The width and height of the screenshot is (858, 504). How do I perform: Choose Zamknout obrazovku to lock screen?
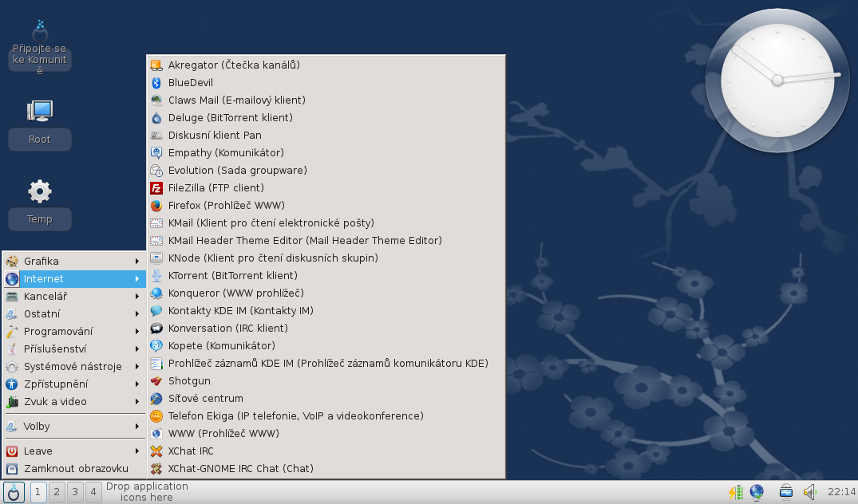74,468
